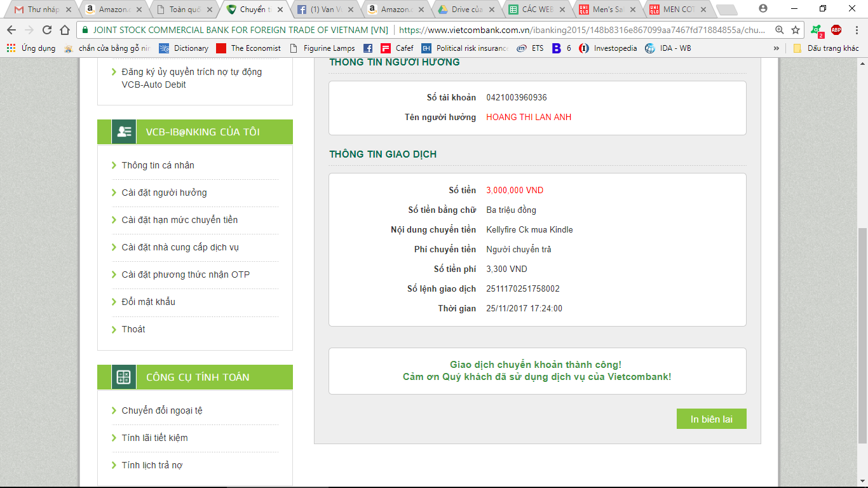Click the page vertical scrollbar thumb
This screenshot has height=488, width=868.
coord(862,335)
